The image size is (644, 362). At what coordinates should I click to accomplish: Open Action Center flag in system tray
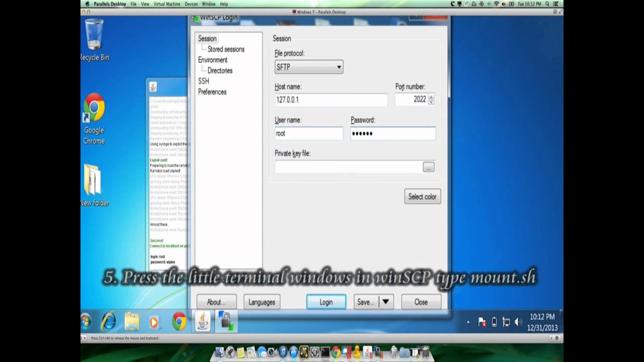tap(481, 322)
